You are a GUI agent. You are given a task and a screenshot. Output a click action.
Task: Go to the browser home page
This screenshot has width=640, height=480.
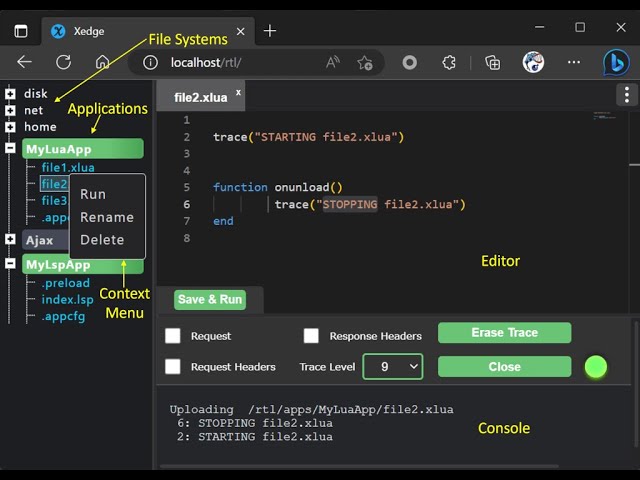click(x=102, y=62)
